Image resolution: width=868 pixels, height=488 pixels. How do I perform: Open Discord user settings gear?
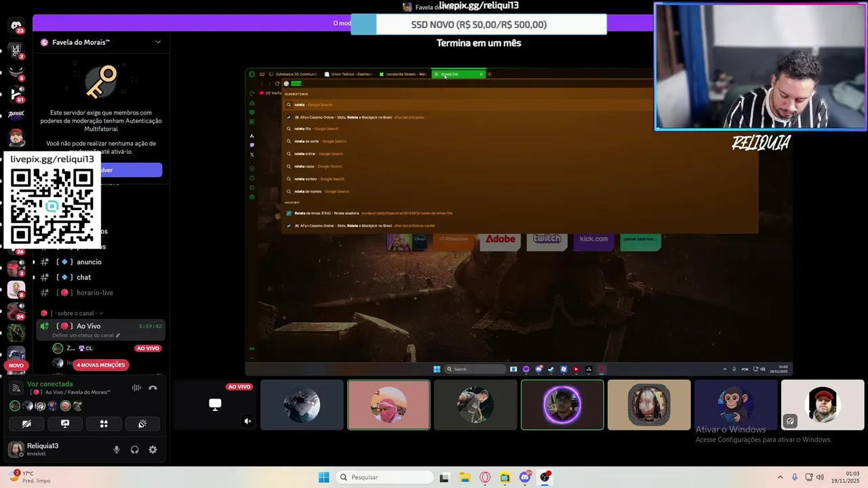[x=153, y=449]
